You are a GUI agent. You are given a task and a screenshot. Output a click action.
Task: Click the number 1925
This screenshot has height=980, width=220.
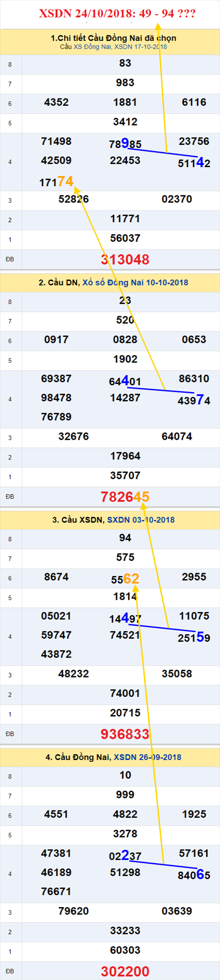pos(194,814)
